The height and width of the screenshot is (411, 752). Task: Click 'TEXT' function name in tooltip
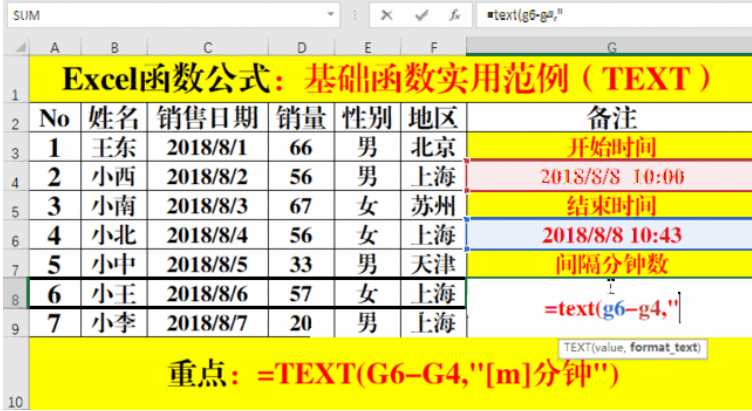pos(577,347)
